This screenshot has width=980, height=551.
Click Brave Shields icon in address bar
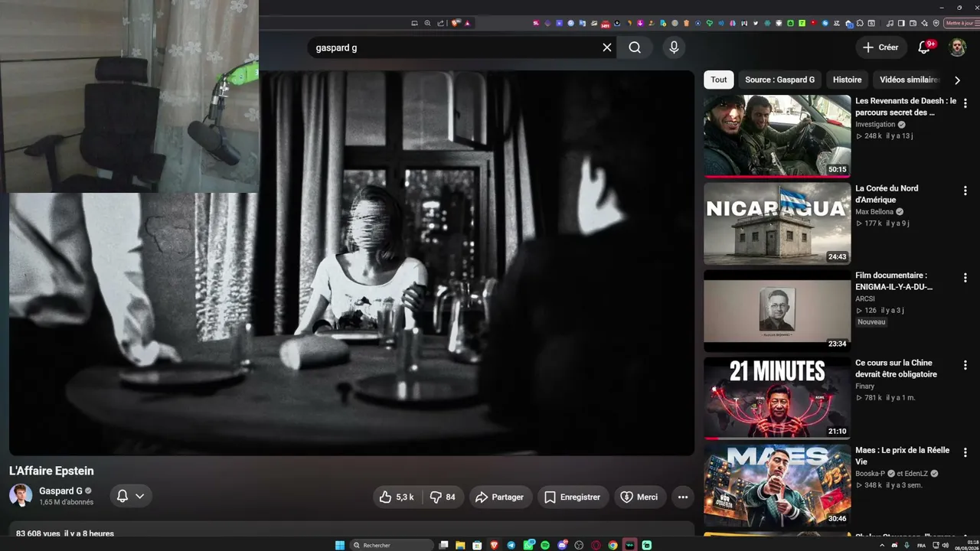(x=457, y=23)
